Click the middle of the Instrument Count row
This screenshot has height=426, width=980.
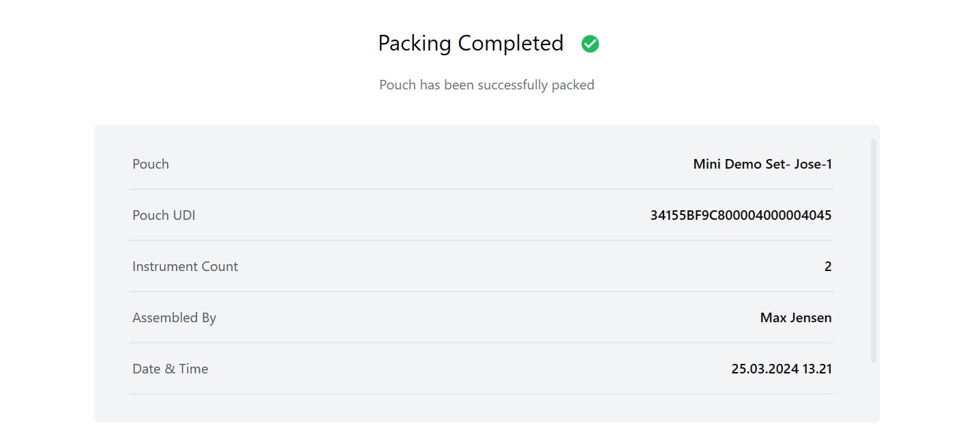coord(481,266)
